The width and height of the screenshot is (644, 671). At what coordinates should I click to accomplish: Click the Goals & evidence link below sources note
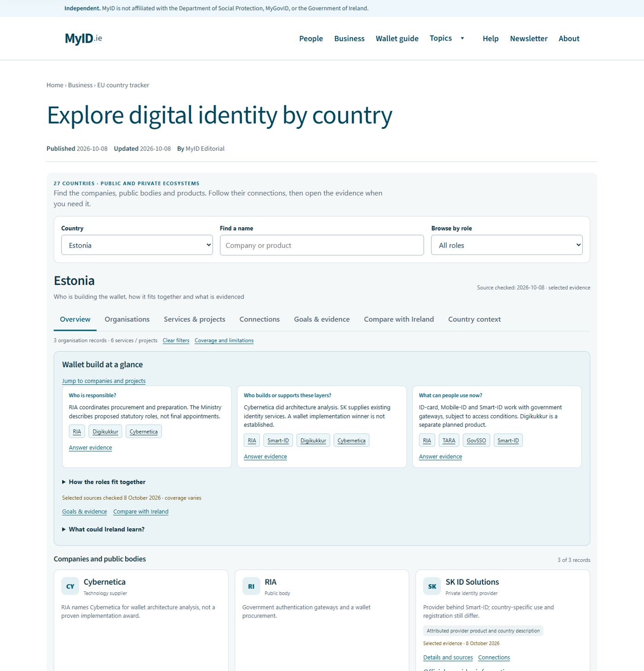(84, 512)
